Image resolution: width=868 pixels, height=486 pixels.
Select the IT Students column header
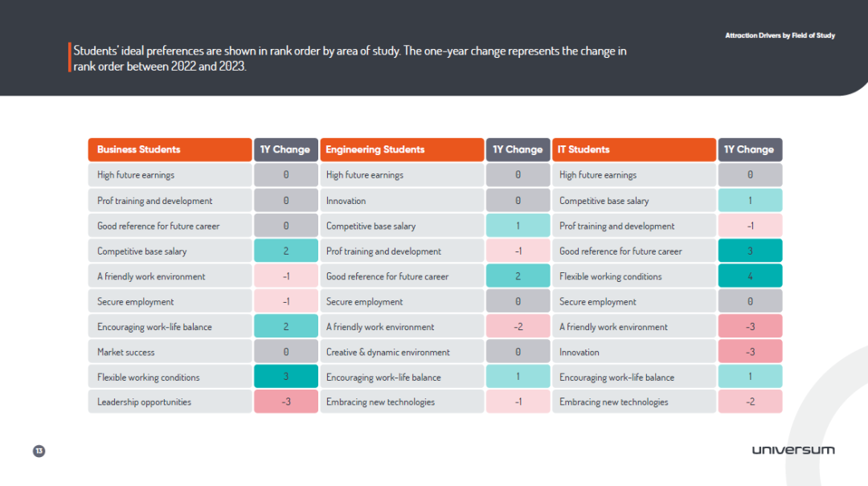tap(634, 149)
